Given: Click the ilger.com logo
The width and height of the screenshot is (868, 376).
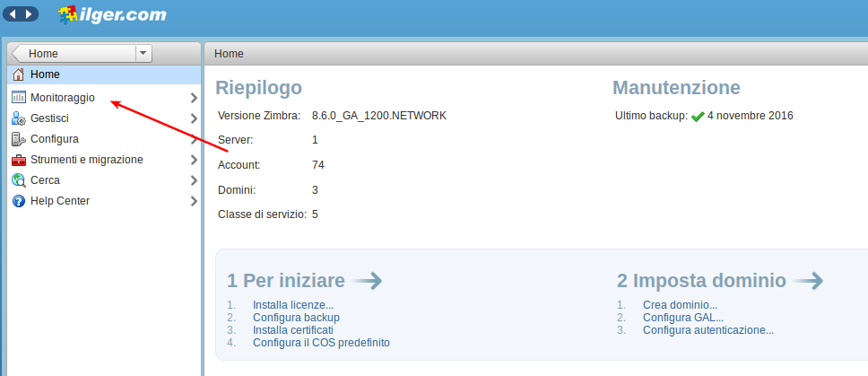Looking at the screenshot, I should pos(112,14).
